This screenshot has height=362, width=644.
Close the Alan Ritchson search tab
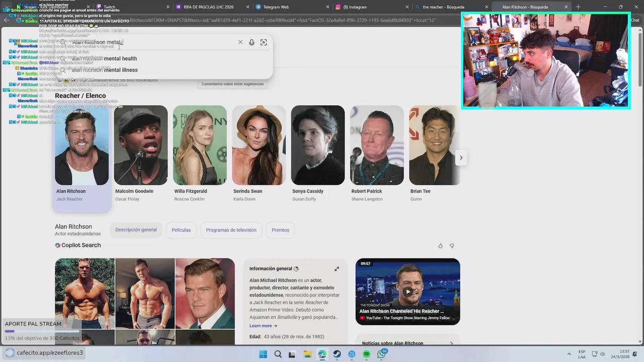566,7
